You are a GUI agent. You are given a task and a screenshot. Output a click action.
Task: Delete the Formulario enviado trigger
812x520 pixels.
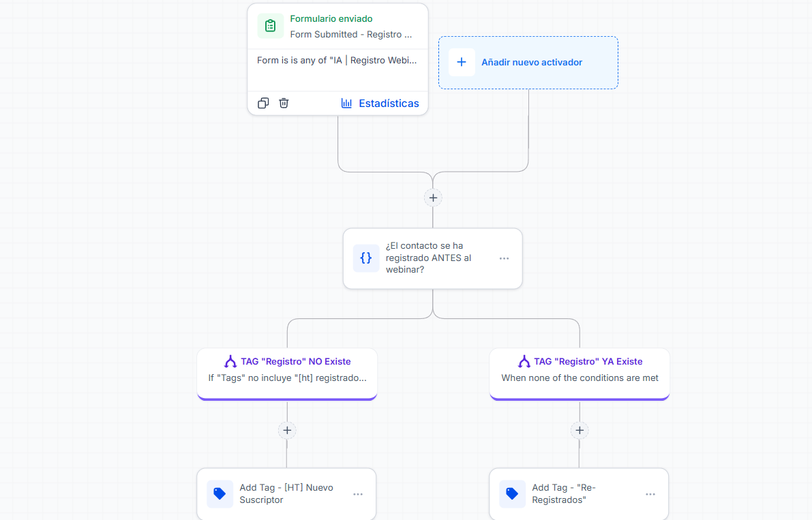(284, 103)
